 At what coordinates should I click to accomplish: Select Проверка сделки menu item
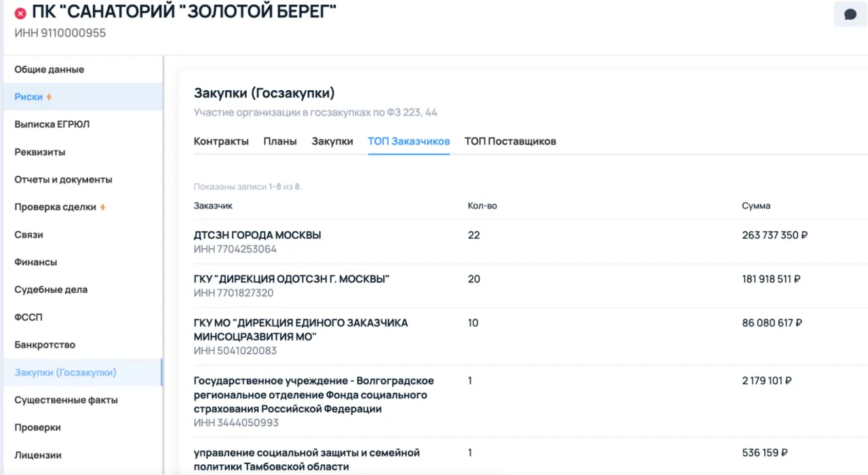click(56, 207)
